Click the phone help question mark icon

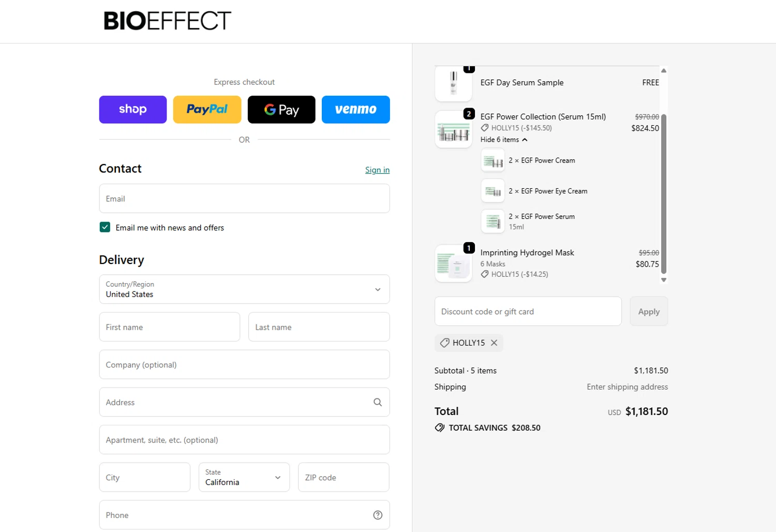coord(378,515)
